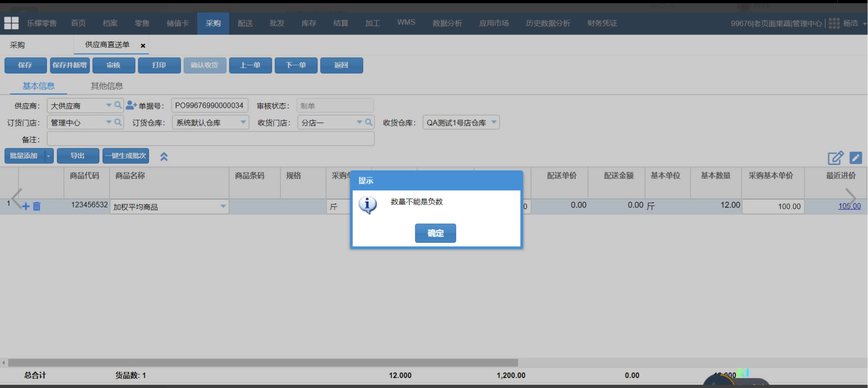Click the 确定 button in dialog

pos(435,233)
